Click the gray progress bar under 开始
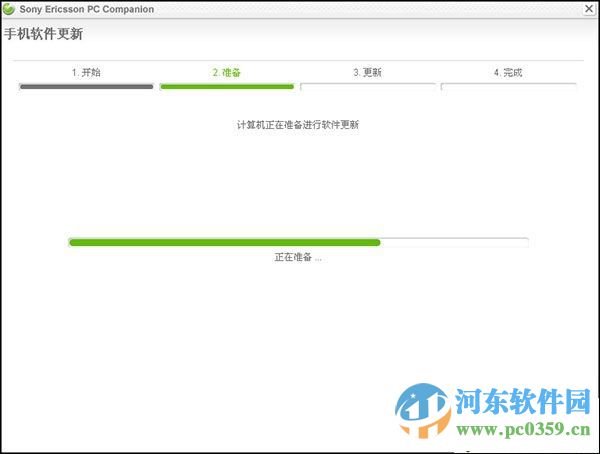Image resolution: width=600 pixels, height=454 pixels. pos(86,87)
